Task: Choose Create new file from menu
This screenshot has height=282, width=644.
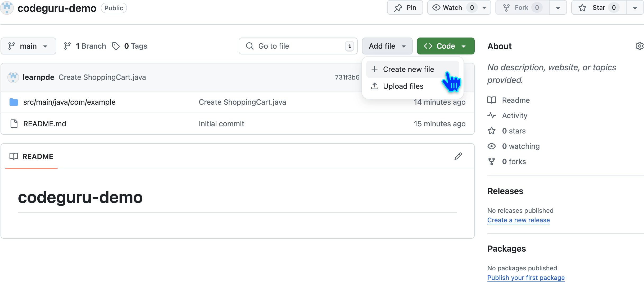Action: 412,69
